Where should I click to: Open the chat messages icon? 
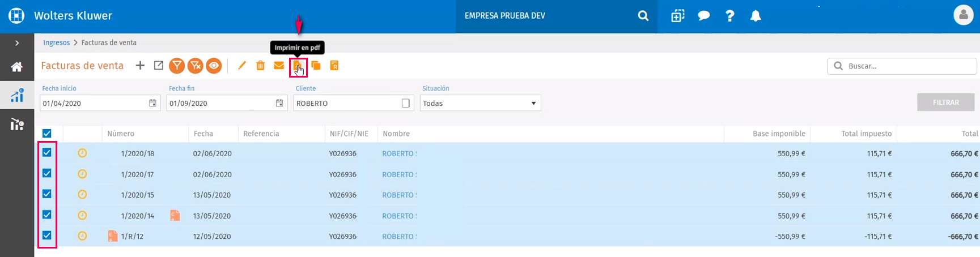tap(704, 16)
